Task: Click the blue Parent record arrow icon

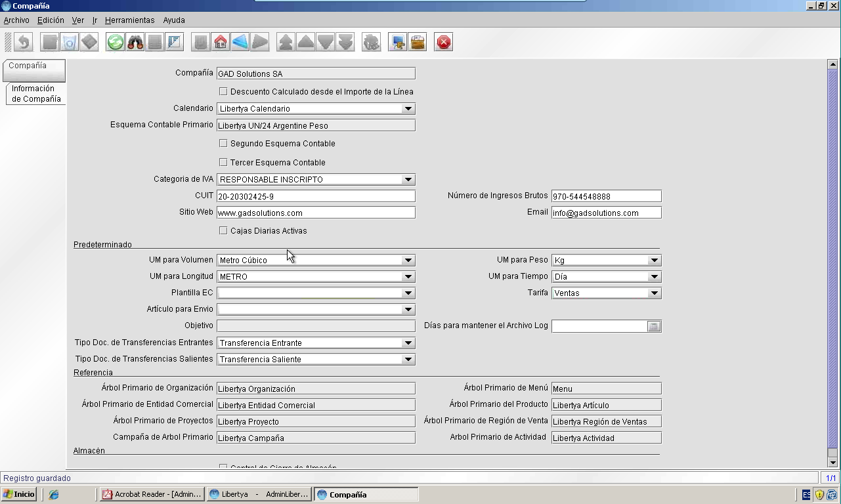Action: point(240,43)
